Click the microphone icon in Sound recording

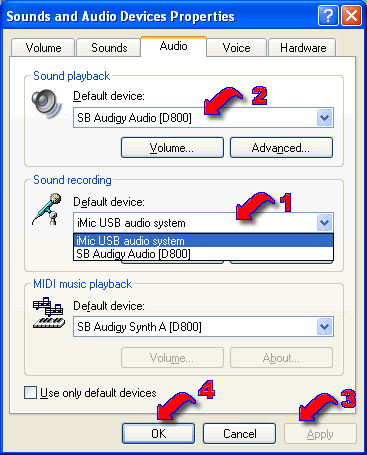point(47,209)
